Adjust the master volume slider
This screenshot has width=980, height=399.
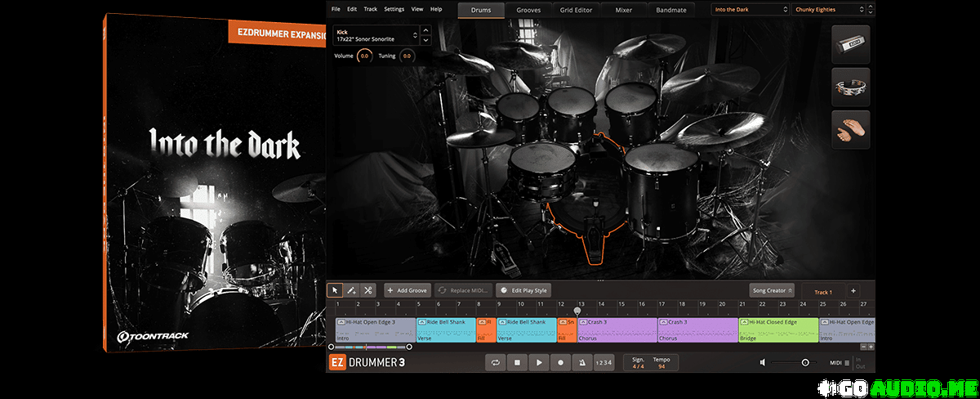[x=792, y=362]
